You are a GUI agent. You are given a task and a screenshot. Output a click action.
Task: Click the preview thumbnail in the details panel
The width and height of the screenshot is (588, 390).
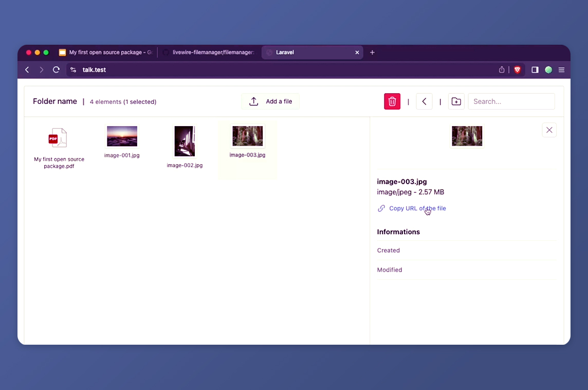(467, 136)
